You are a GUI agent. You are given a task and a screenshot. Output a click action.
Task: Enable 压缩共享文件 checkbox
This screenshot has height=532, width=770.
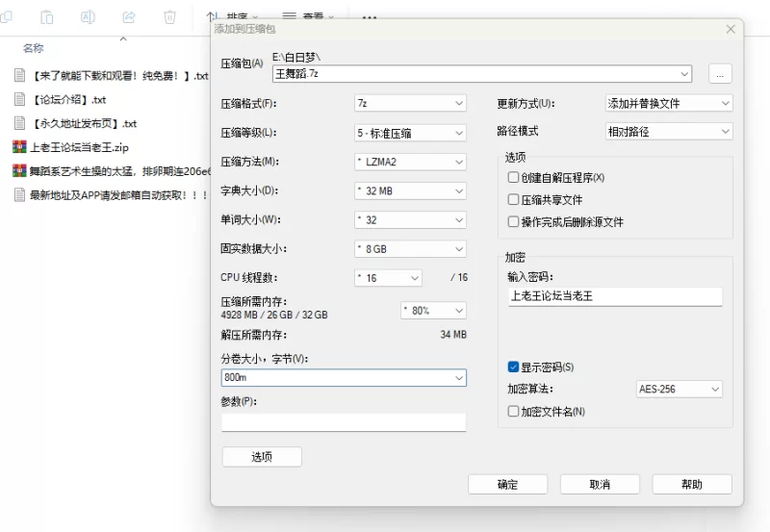(x=513, y=199)
